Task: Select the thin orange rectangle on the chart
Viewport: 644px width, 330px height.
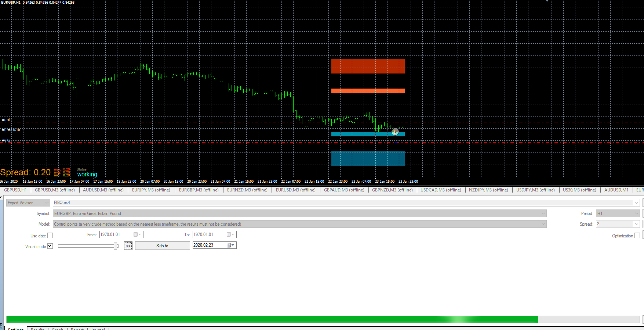Action: point(368,91)
